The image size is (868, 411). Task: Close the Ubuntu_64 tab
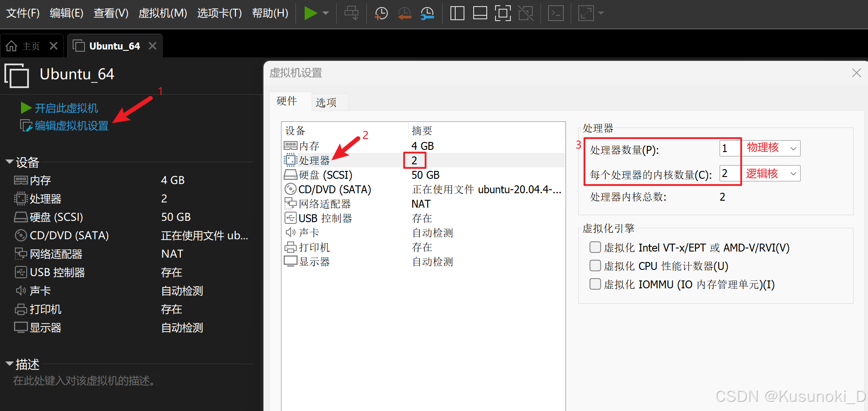point(152,46)
